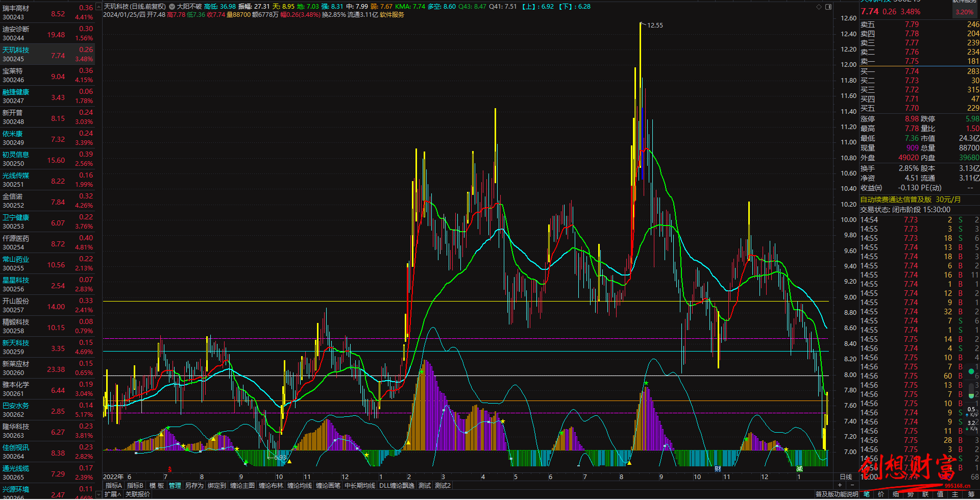This screenshot has width=980, height=500.
Task: Switch to the 值 tab
Action: pos(940,494)
